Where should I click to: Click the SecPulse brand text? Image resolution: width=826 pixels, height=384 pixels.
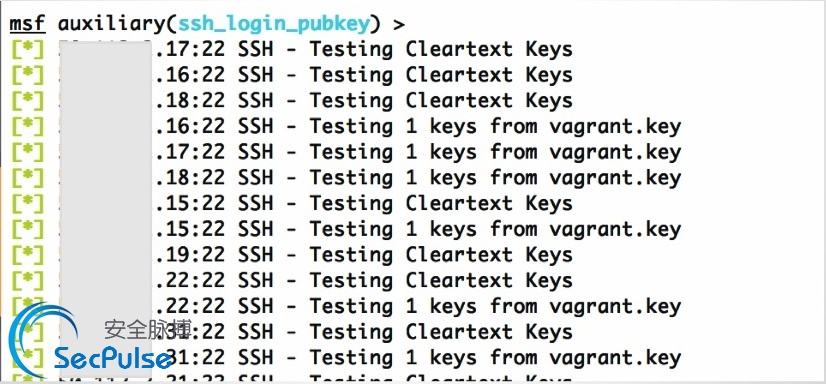point(113,358)
